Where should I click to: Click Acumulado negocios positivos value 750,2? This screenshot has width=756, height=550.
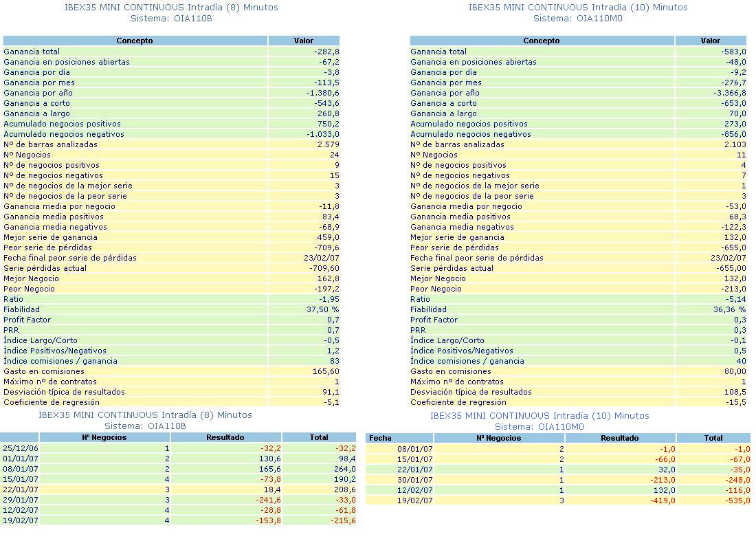click(328, 124)
